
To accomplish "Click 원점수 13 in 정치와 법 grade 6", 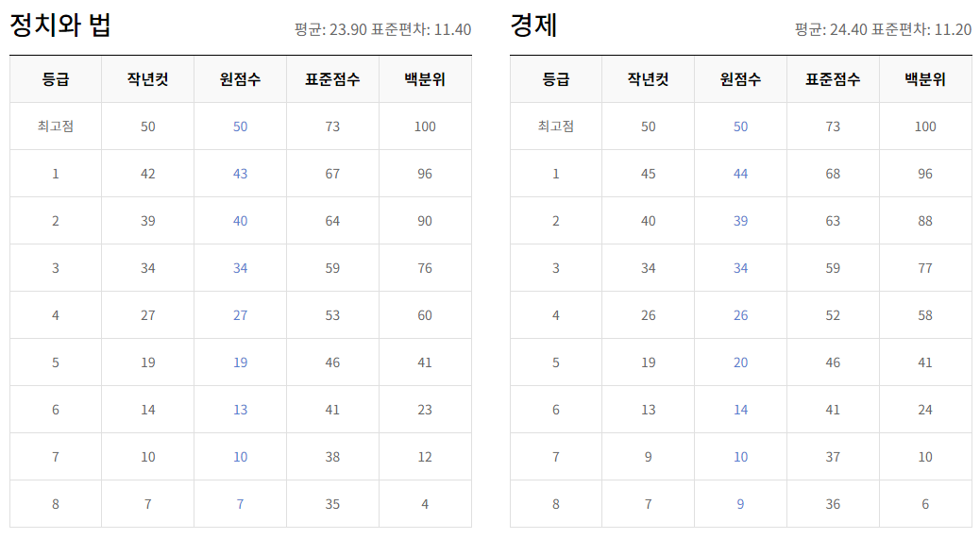I will click(240, 410).
